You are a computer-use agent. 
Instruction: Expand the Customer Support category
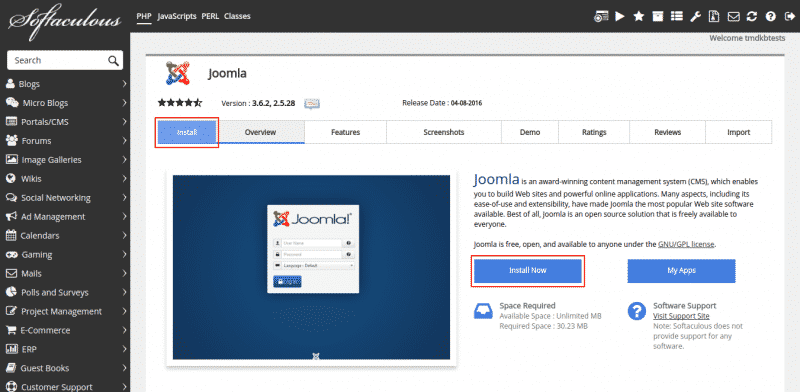(x=65, y=385)
